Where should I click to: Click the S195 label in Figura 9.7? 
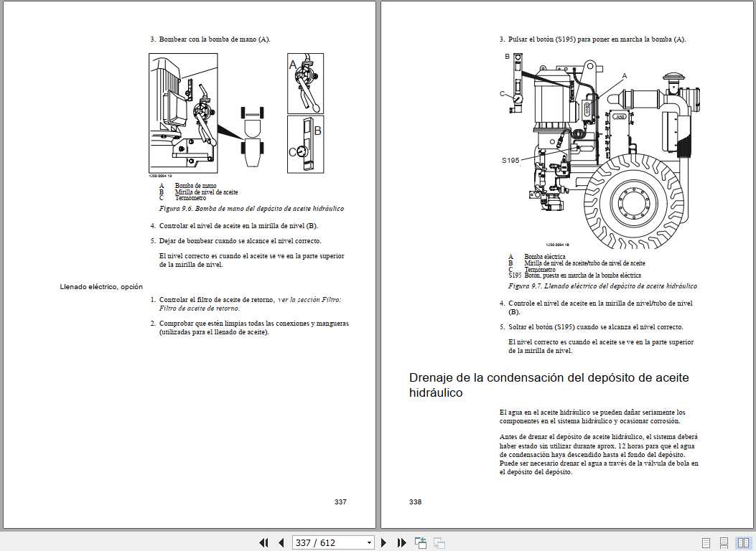coord(511,159)
